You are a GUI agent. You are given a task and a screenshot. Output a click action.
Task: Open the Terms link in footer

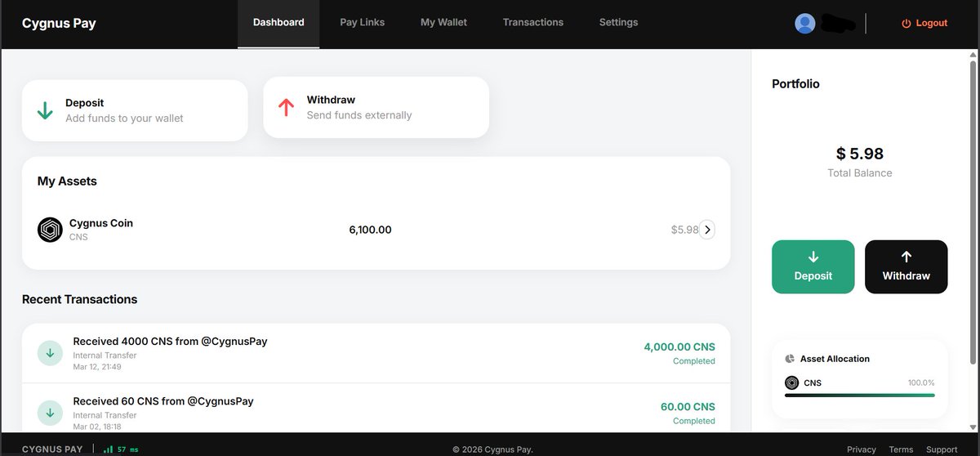(901, 449)
